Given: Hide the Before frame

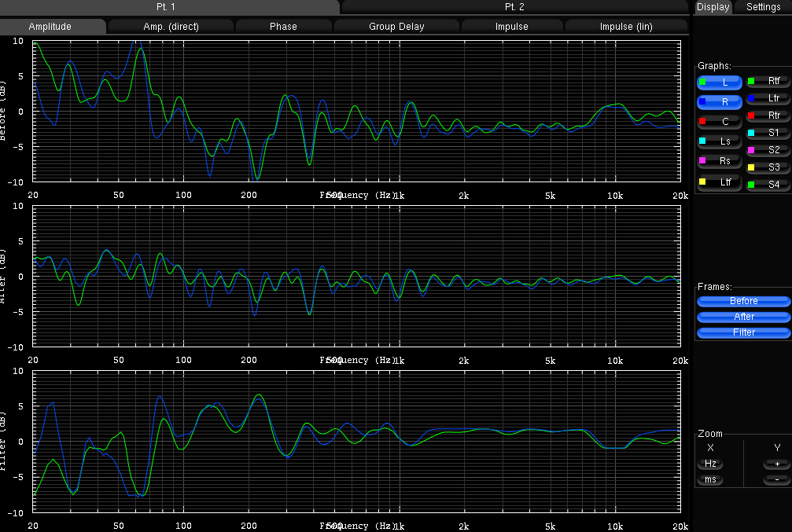Looking at the screenshot, I should tap(743, 301).
